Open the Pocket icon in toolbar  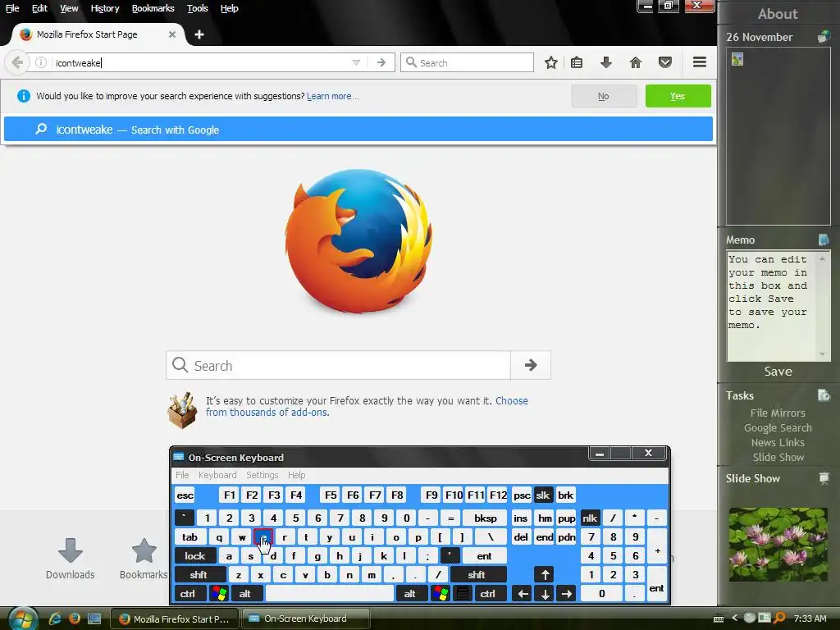click(x=664, y=62)
